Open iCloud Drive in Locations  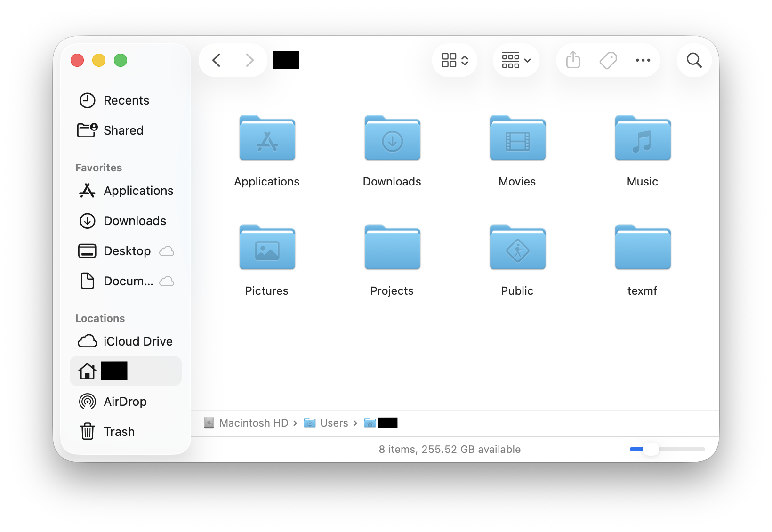pos(126,341)
